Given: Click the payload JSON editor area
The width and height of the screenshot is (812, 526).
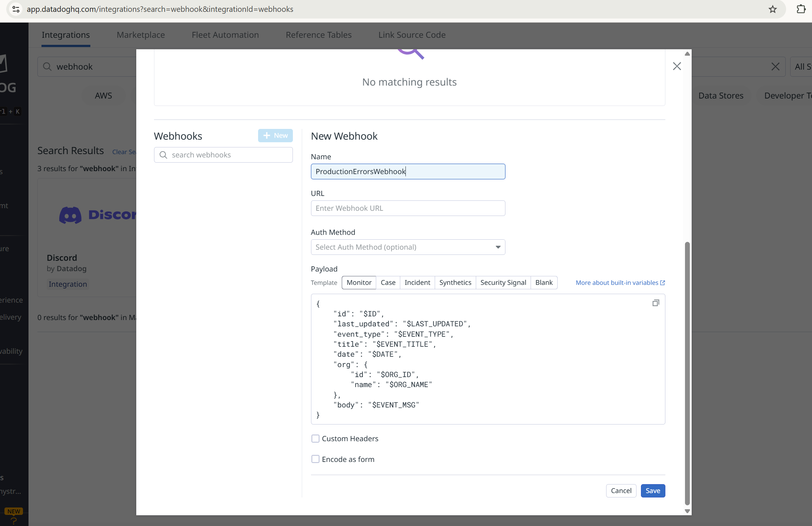Looking at the screenshot, I should [x=488, y=359].
